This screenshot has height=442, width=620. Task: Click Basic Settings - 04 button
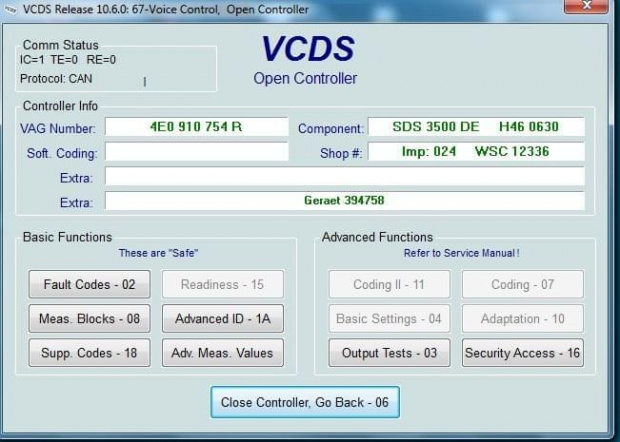tap(389, 319)
